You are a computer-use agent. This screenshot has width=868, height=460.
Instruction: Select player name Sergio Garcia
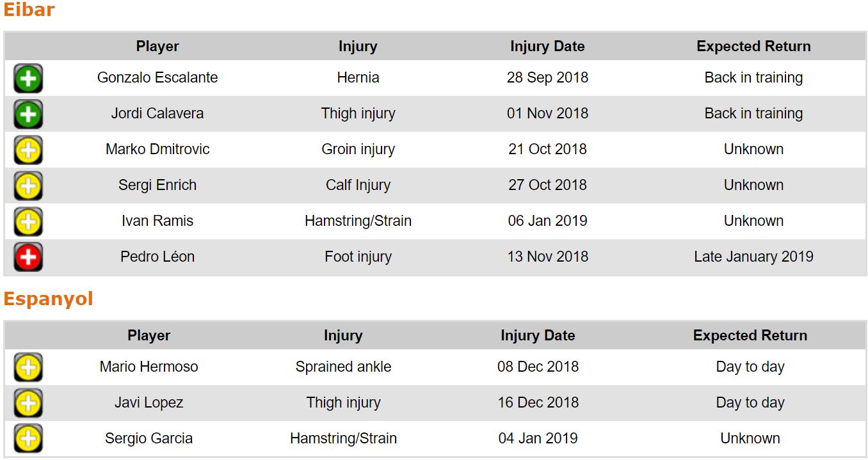pos(149,439)
